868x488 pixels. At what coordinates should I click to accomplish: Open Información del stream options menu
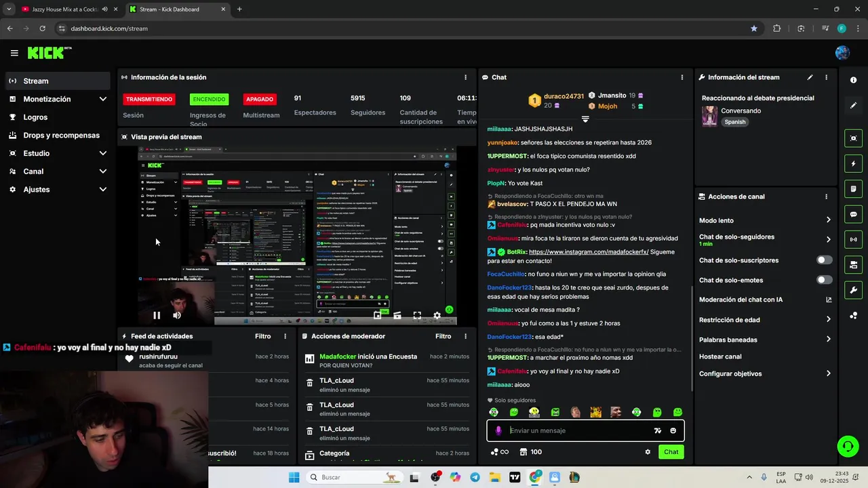826,77
